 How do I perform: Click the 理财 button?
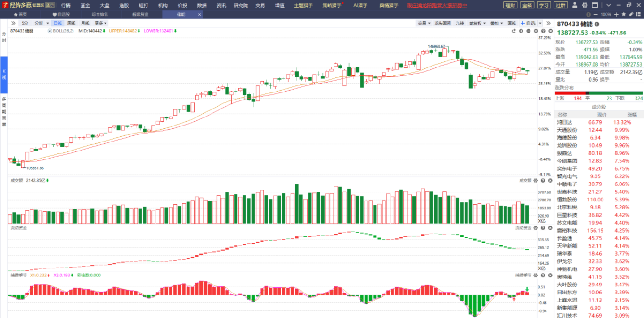pyautogui.click(x=510, y=5)
